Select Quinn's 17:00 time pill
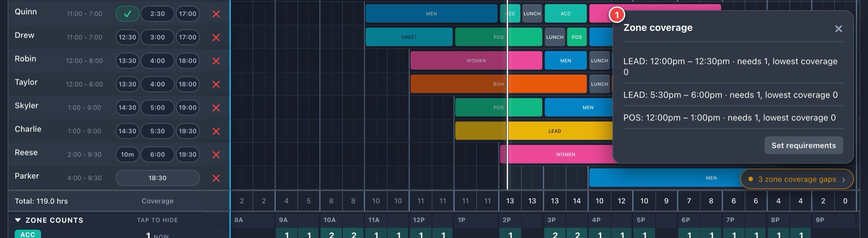 (x=187, y=14)
